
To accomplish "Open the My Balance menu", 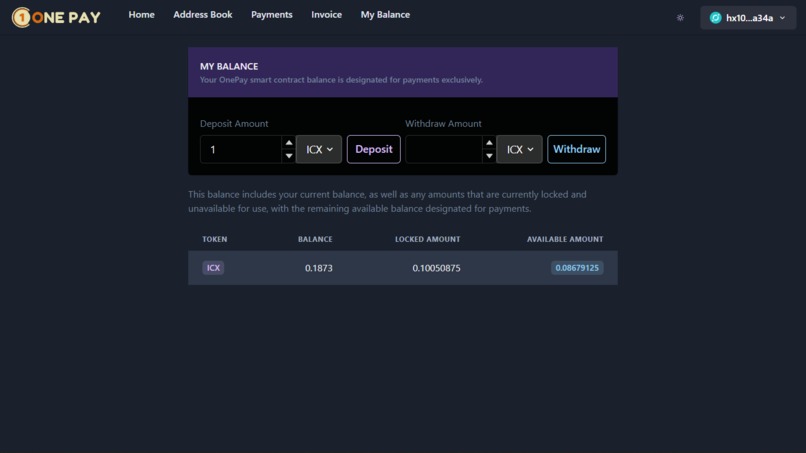I will pyautogui.click(x=385, y=15).
